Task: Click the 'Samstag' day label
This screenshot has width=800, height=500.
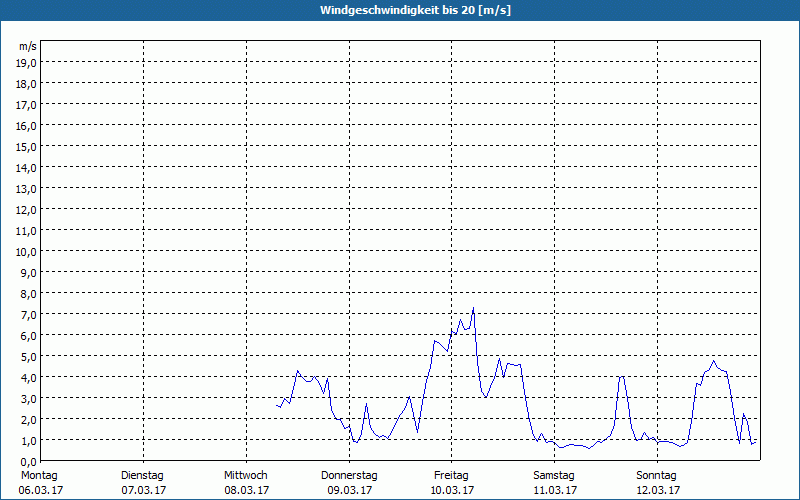Action: tap(554, 476)
